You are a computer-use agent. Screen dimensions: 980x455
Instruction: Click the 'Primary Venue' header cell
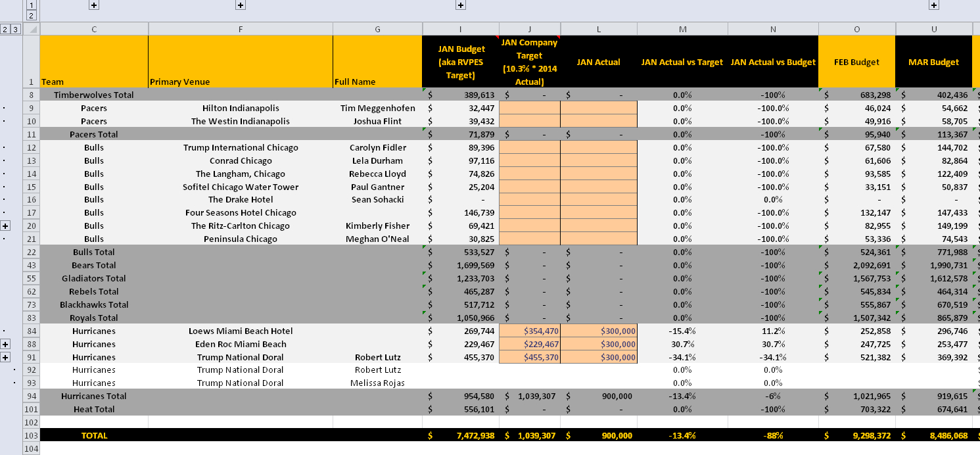[x=241, y=62]
